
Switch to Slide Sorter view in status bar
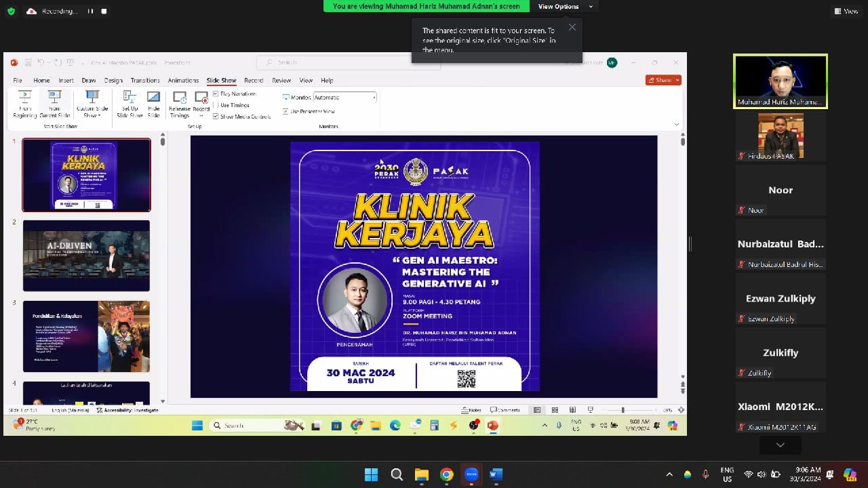[555, 410]
